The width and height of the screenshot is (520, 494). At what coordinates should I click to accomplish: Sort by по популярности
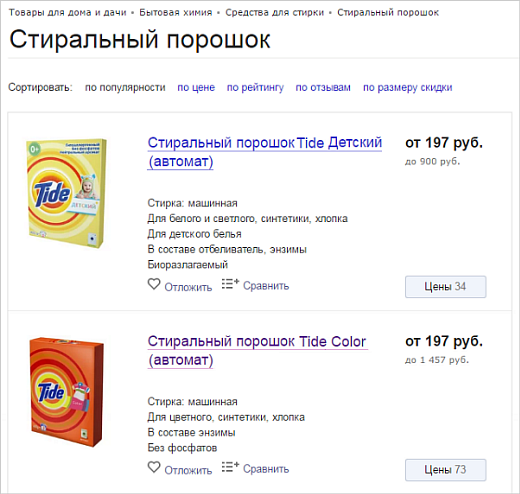(125, 87)
